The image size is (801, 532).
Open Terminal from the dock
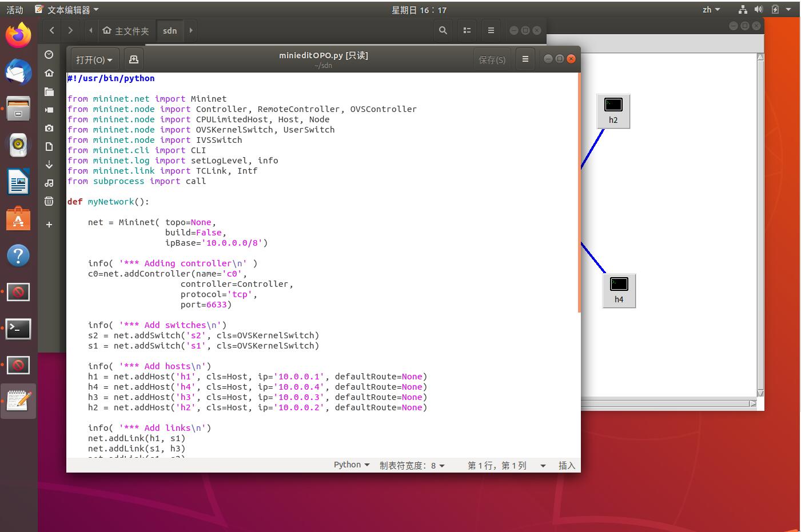[x=18, y=329]
